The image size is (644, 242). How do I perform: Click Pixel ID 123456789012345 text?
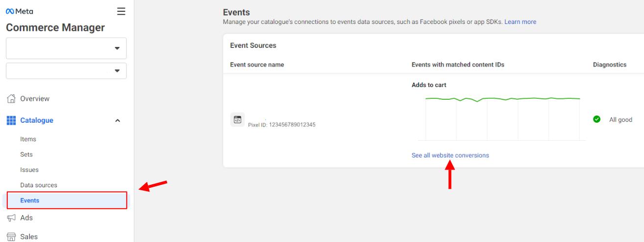point(282,125)
